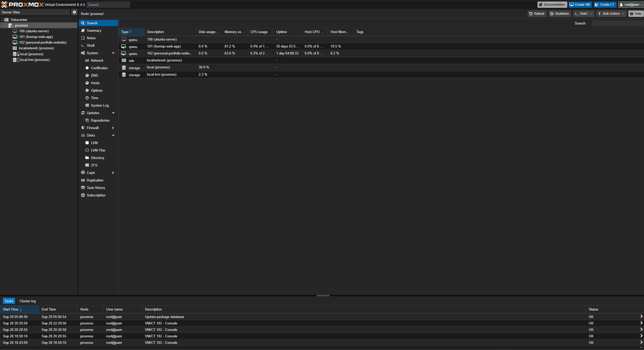Switch to the Cluster log tab

point(27,301)
